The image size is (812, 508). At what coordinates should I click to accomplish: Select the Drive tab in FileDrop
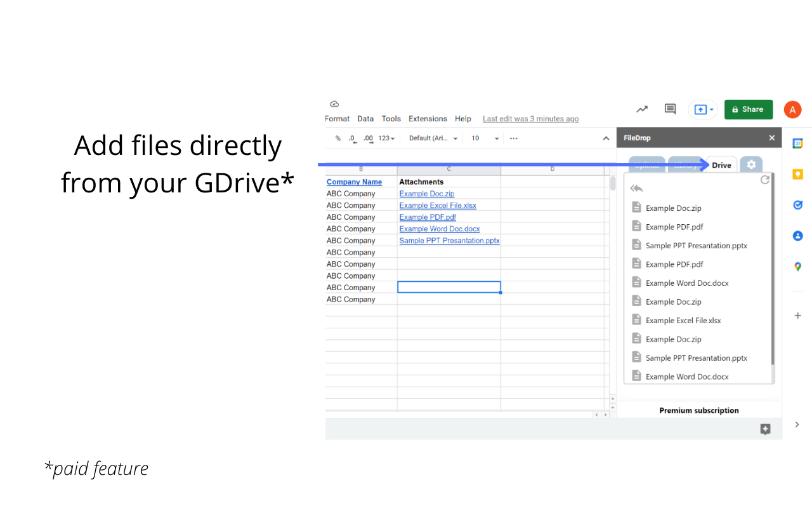click(722, 165)
